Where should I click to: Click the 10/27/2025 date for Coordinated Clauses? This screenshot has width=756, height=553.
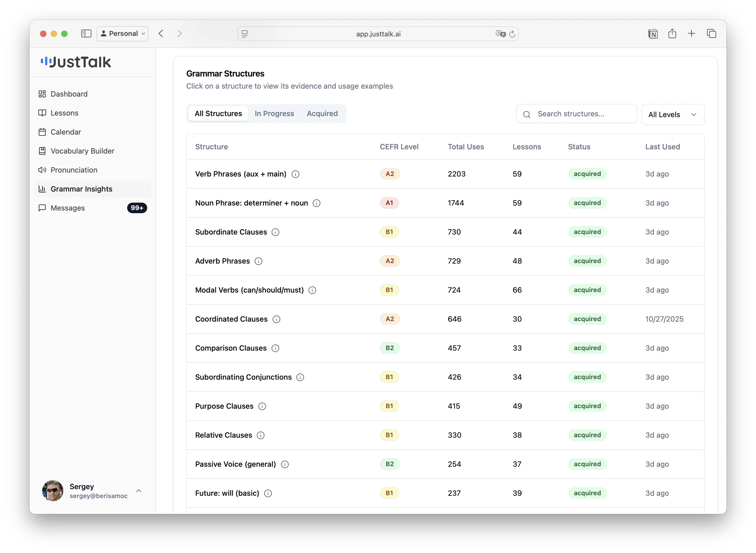pyautogui.click(x=664, y=319)
